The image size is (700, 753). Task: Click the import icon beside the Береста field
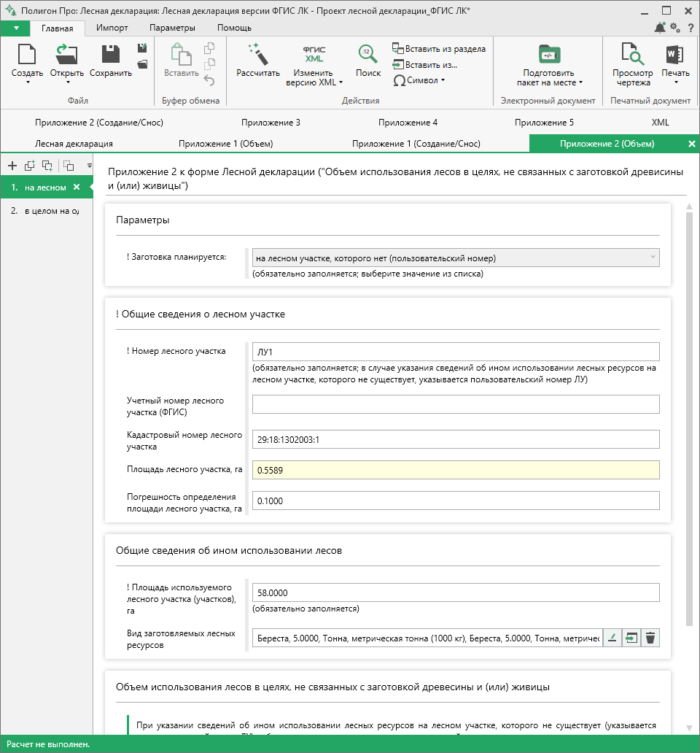pos(631,638)
